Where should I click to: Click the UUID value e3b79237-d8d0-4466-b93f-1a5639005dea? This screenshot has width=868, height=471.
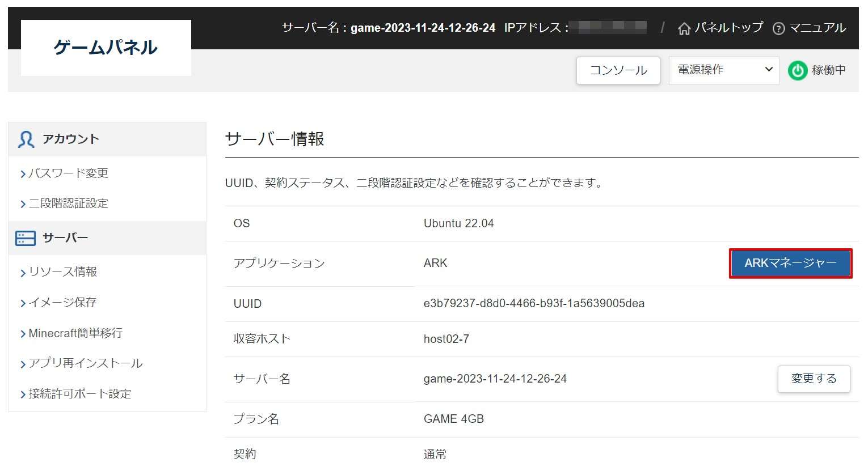[x=534, y=303]
